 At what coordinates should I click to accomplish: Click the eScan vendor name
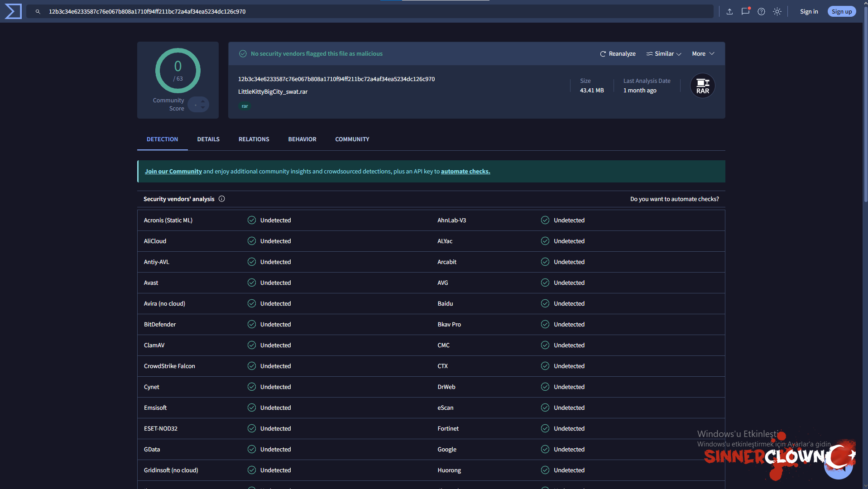446,408
